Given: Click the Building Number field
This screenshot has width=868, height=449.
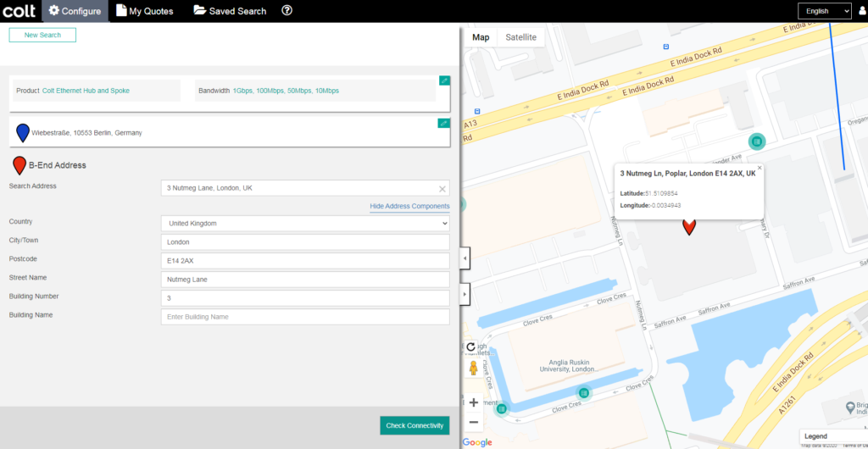Looking at the screenshot, I should [305, 298].
